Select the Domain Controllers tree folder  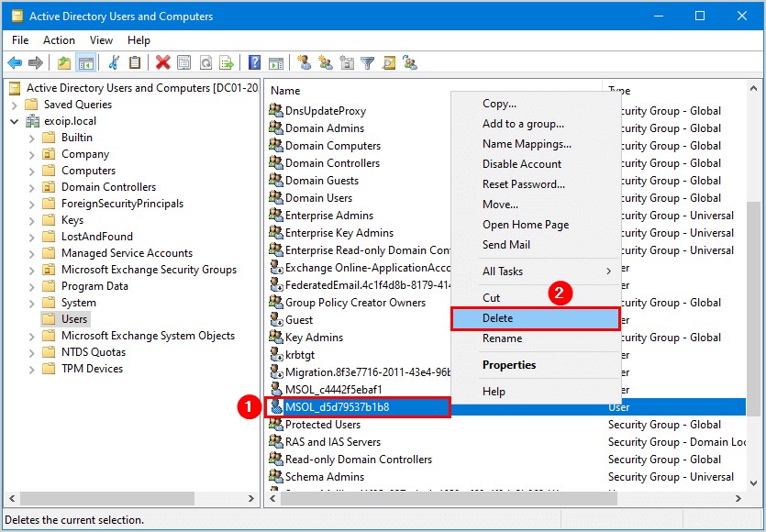pyautogui.click(x=108, y=187)
